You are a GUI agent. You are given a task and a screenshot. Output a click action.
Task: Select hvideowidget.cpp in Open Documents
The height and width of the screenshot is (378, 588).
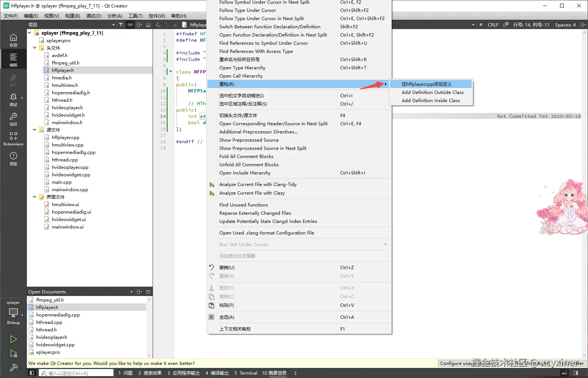tap(55, 344)
